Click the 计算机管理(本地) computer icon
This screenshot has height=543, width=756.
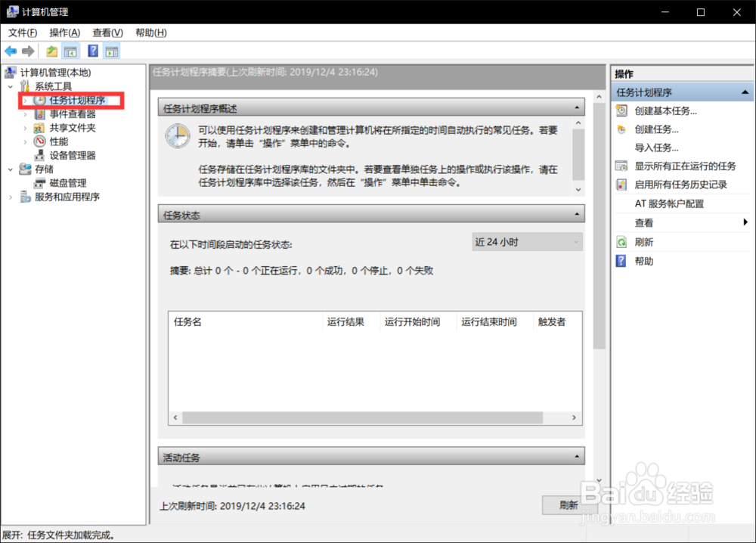click(x=11, y=73)
